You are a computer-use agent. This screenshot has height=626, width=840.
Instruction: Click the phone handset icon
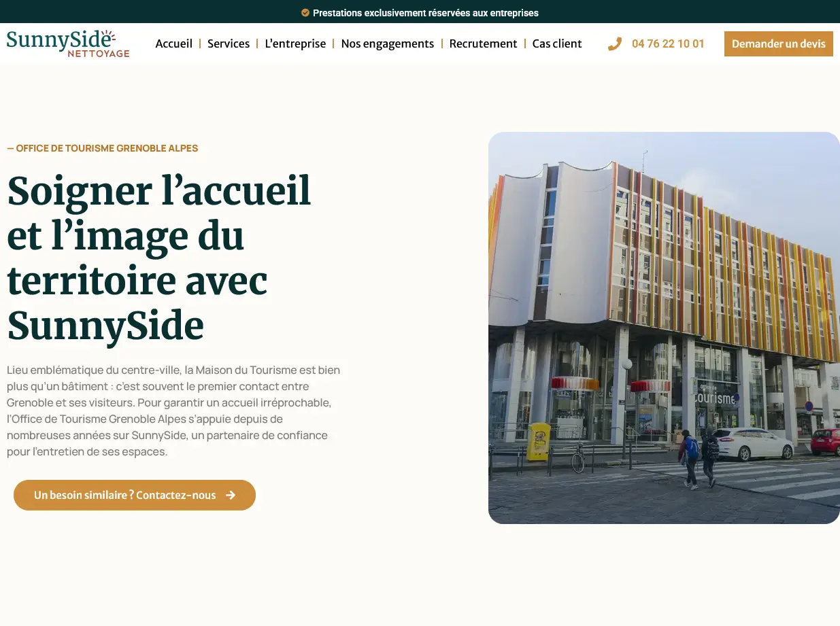click(x=615, y=44)
